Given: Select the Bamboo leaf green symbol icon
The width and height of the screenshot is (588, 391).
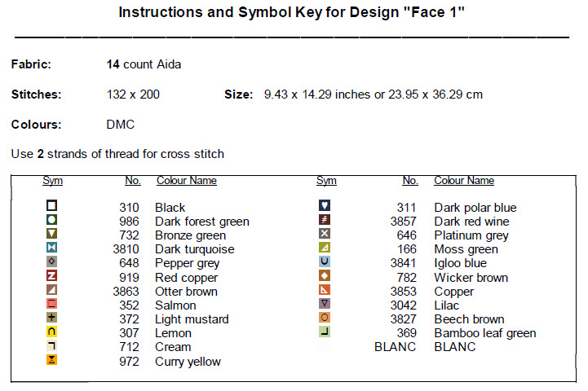Looking at the screenshot, I should pos(325,332).
